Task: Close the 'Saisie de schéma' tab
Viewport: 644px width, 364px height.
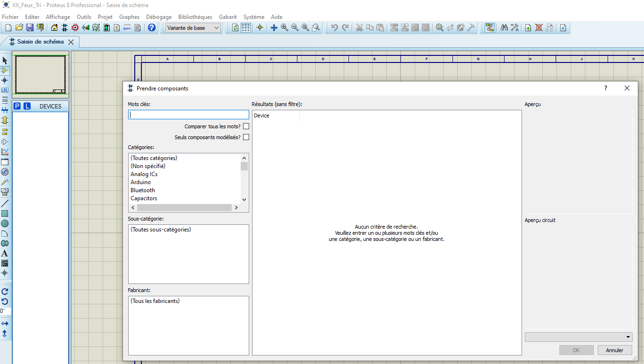Action: 71,42
